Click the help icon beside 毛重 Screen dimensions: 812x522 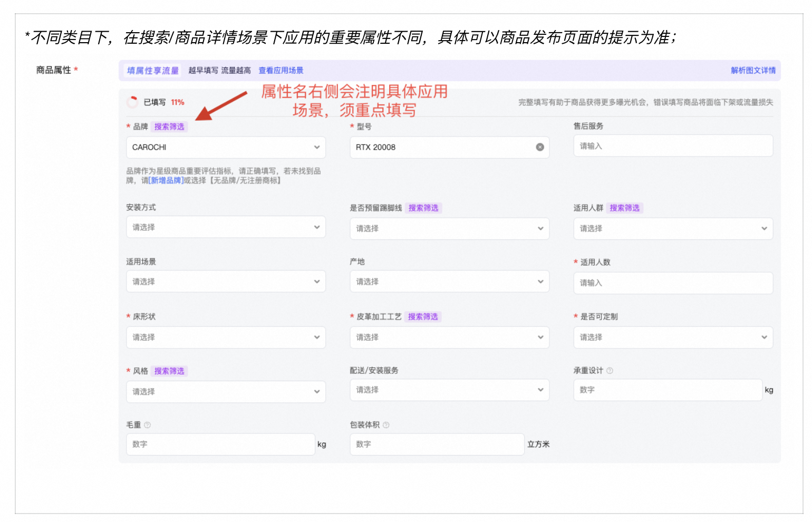click(147, 425)
